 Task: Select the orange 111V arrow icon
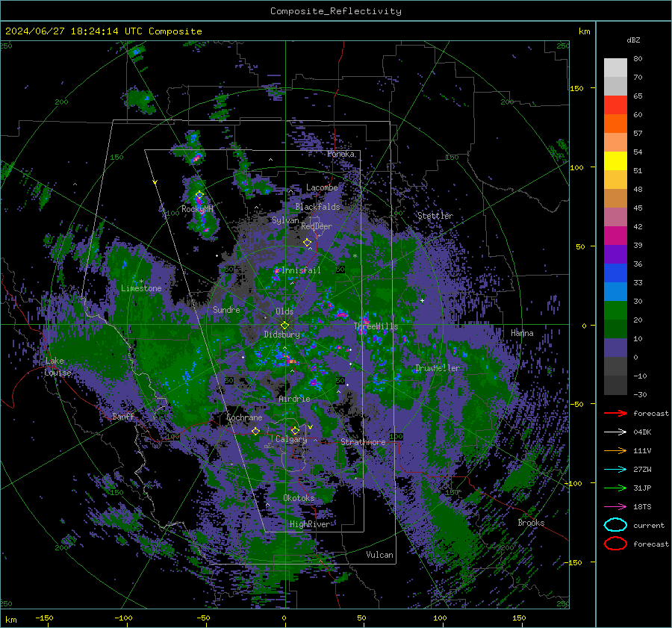tap(615, 450)
